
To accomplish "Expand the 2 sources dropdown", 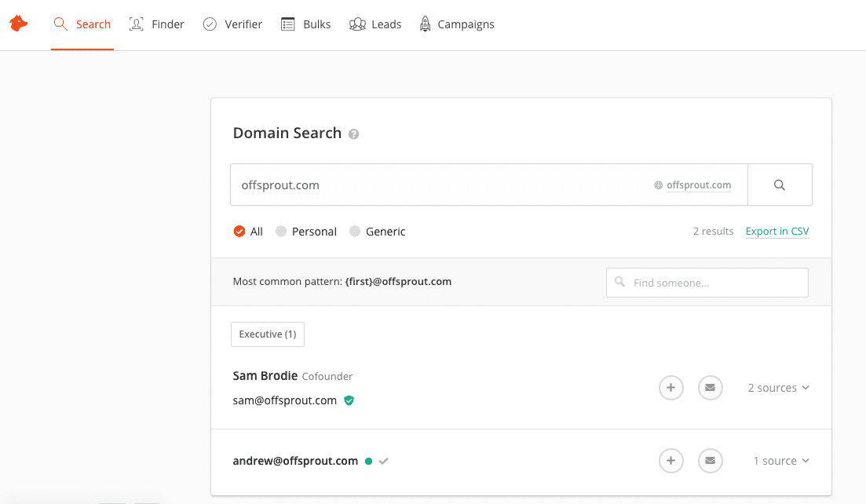I will pyautogui.click(x=778, y=388).
